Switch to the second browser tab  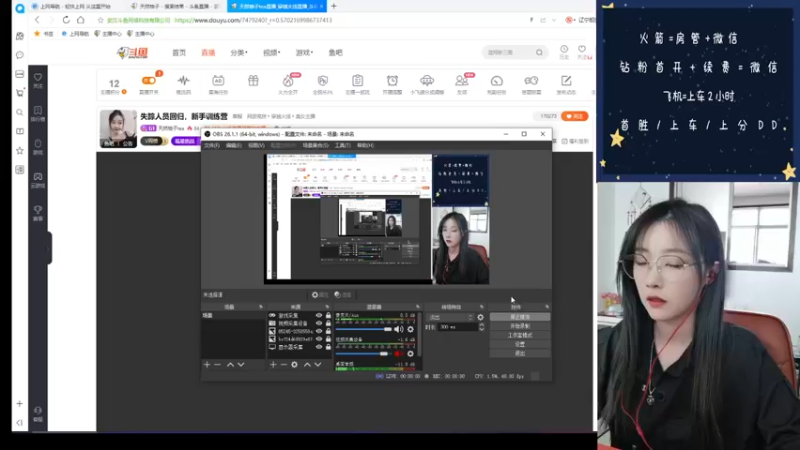click(x=175, y=6)
